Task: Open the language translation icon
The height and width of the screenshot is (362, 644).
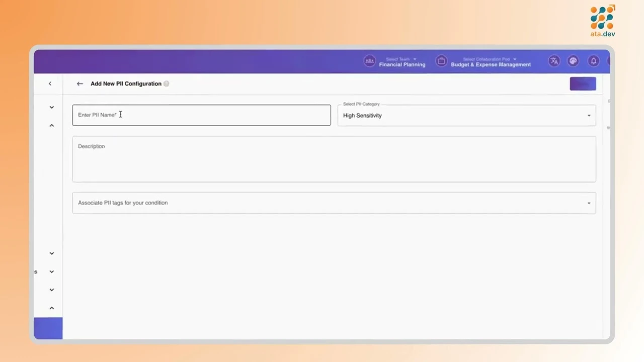Action: 554,61
